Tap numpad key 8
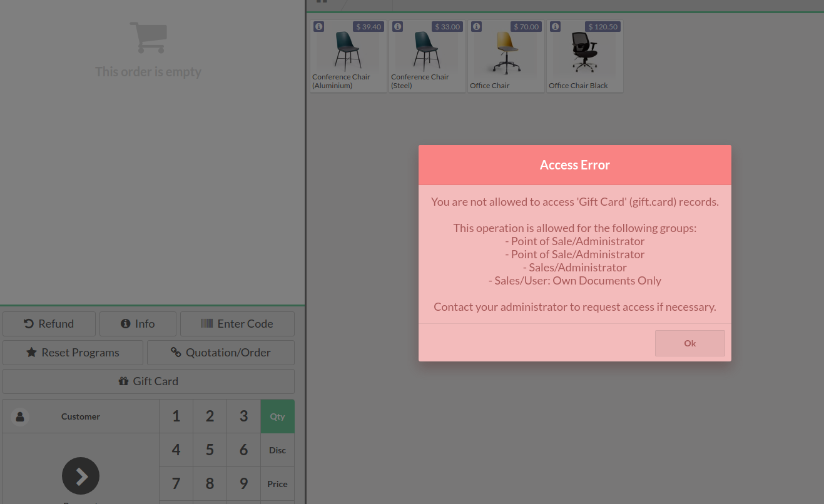Screen dimensions: 824x504 click(x=210, y=484)
